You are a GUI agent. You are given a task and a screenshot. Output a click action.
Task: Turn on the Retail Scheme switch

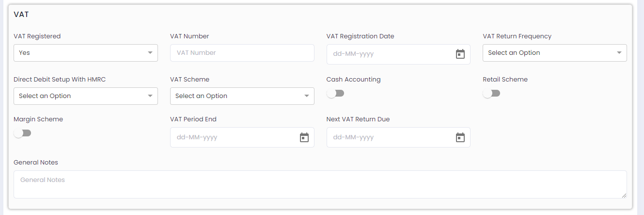pos(491,93)
